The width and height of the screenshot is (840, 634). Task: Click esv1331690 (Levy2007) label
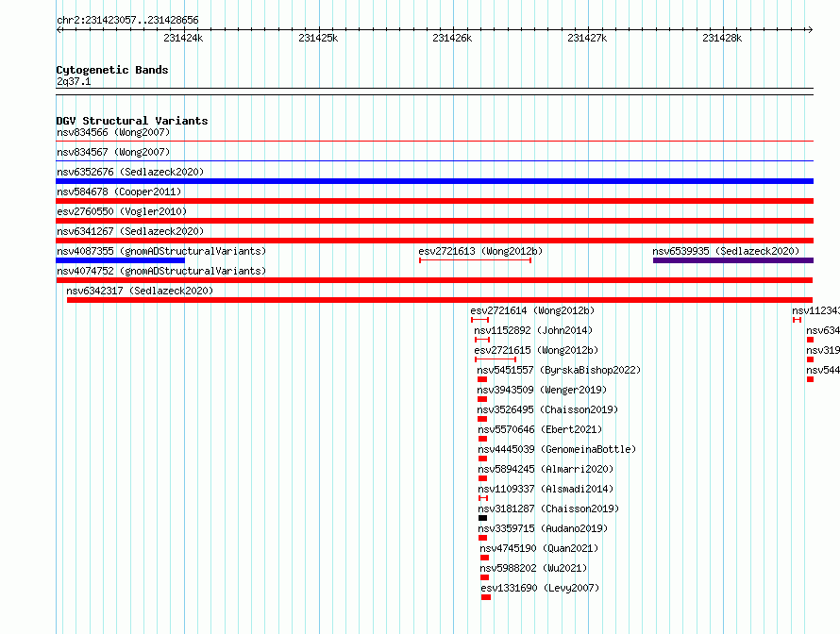(540, 588)
